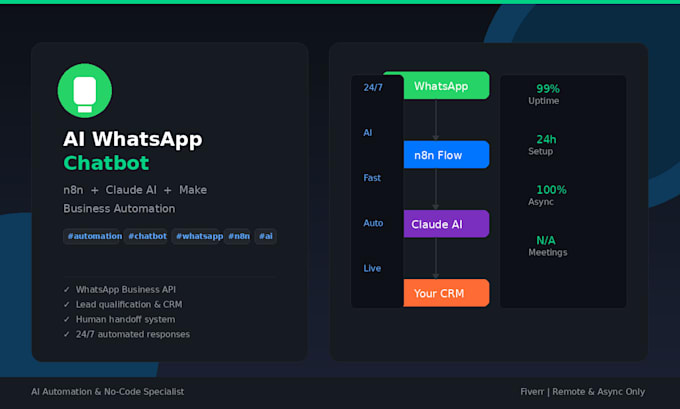Click the Fast label in sidebar
Screen dimensions: 680x409
point(372,178)
